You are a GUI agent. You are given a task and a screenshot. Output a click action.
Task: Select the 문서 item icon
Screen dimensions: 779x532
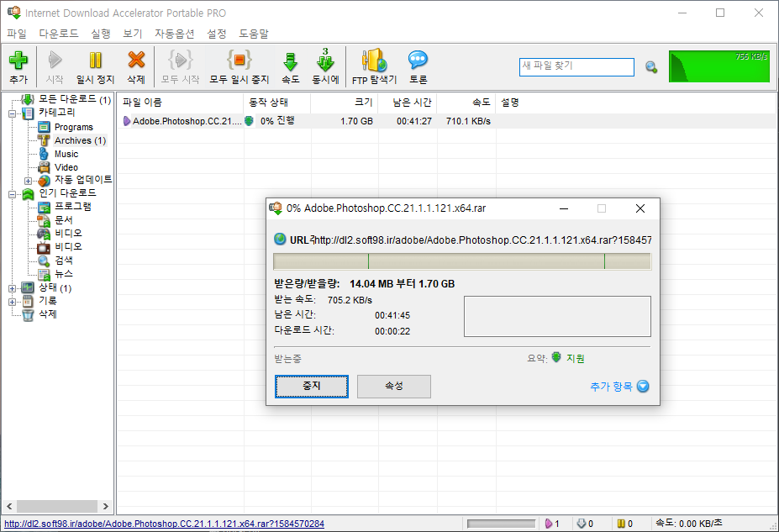click(x=44, y=220)
